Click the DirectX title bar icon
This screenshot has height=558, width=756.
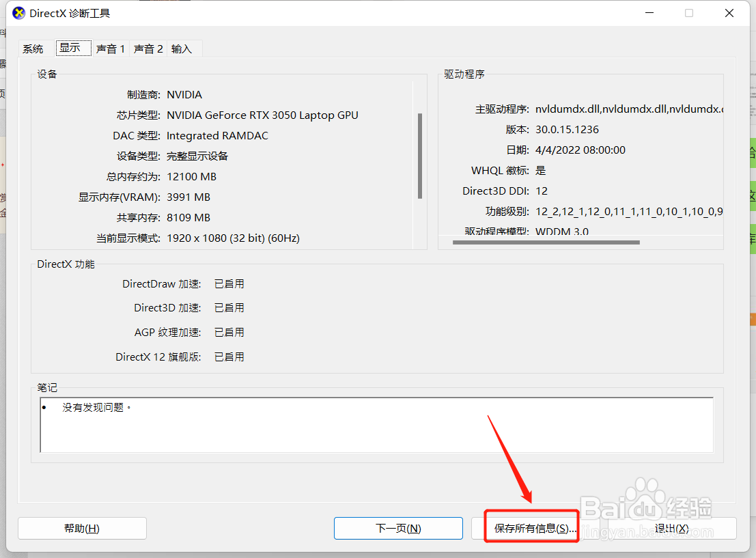pyautogui.click(x=18, y=13)
